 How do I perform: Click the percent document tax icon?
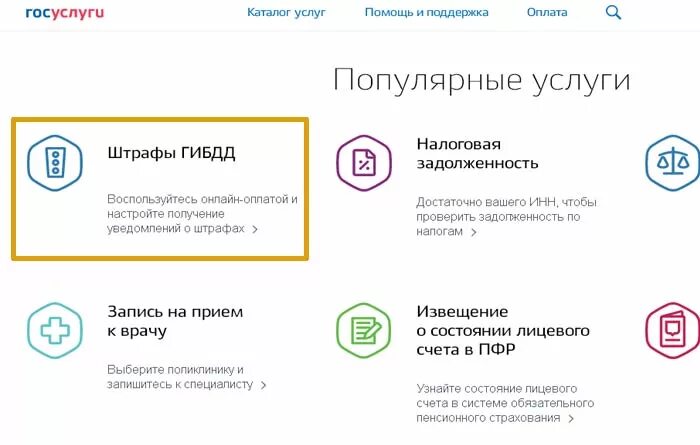pos(364,163)
